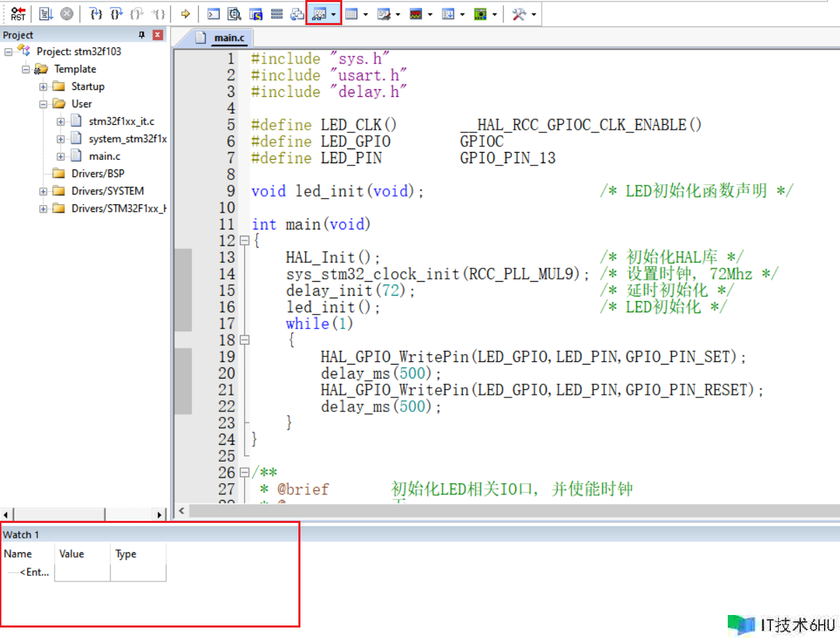Click the Step Into icon
Image resolution: width=840 pixels, height=638 pixels.
click(97, 14)
